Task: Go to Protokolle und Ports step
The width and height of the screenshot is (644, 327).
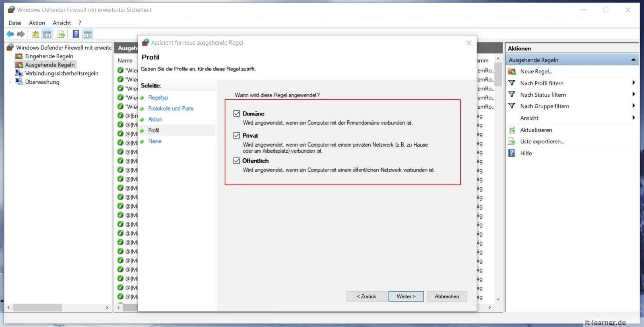Action: click(171, 108)
